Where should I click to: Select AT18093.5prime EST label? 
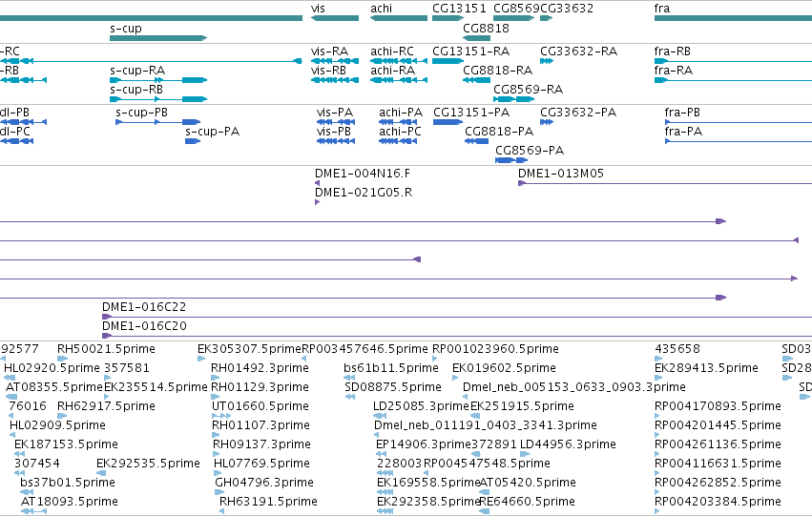(x=70, y=502)
